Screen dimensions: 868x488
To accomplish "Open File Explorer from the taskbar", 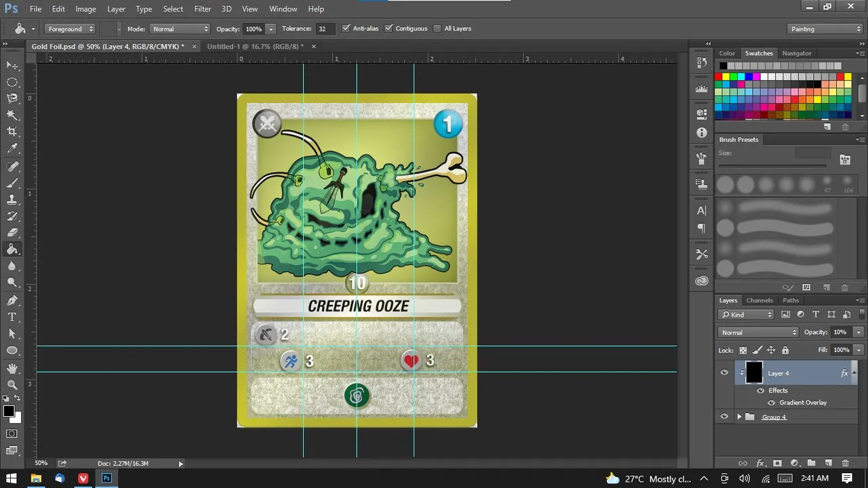I will coord(36,478).
